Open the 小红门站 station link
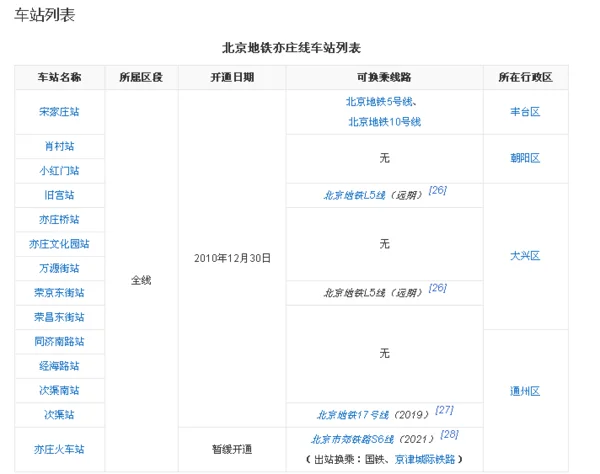 pos(59,171)
